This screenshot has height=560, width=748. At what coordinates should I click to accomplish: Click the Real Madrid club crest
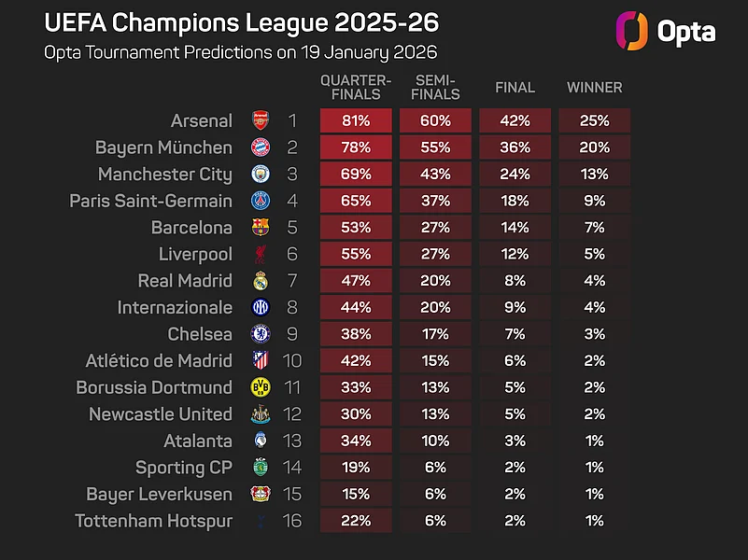(x=261, y=281)
